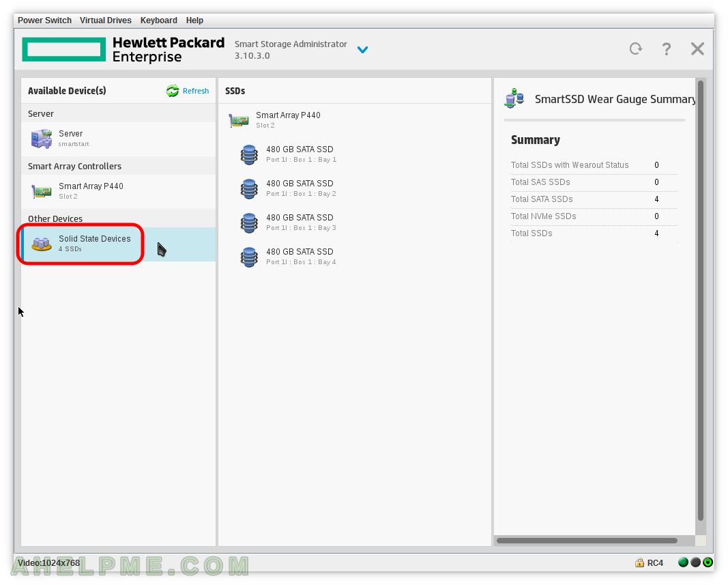Click the Video:1024x768 status text
728x585 pixels.
point(48,563)
